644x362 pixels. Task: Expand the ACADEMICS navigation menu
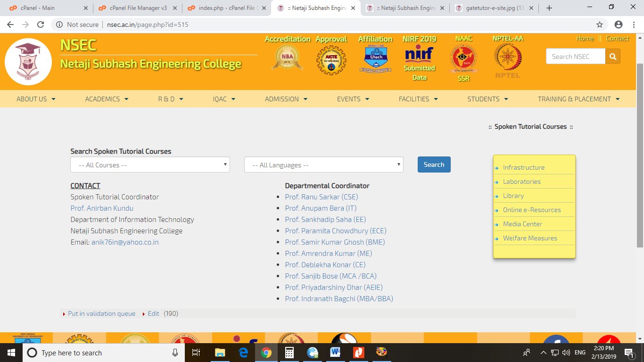(107, 99)
